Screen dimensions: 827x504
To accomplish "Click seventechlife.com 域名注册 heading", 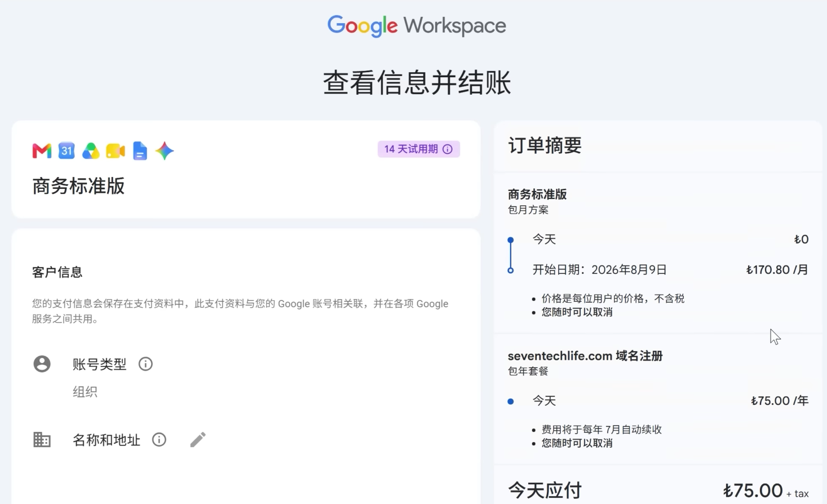I will pyautogui.click(x=585, y=356).
